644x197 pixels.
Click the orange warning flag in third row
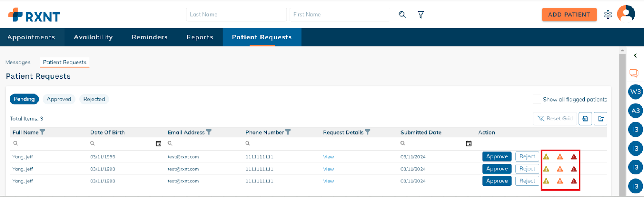pyautogui.click(x=560, y=181)
